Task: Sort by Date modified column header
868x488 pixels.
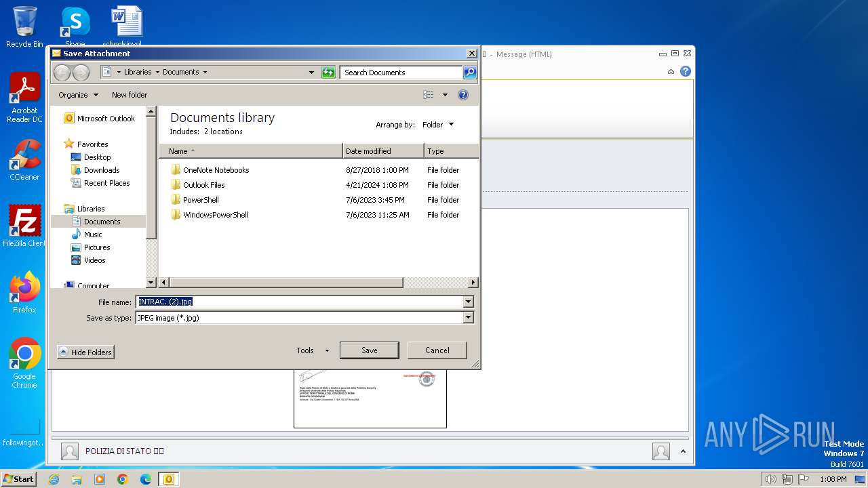Action: coord(383,151)
